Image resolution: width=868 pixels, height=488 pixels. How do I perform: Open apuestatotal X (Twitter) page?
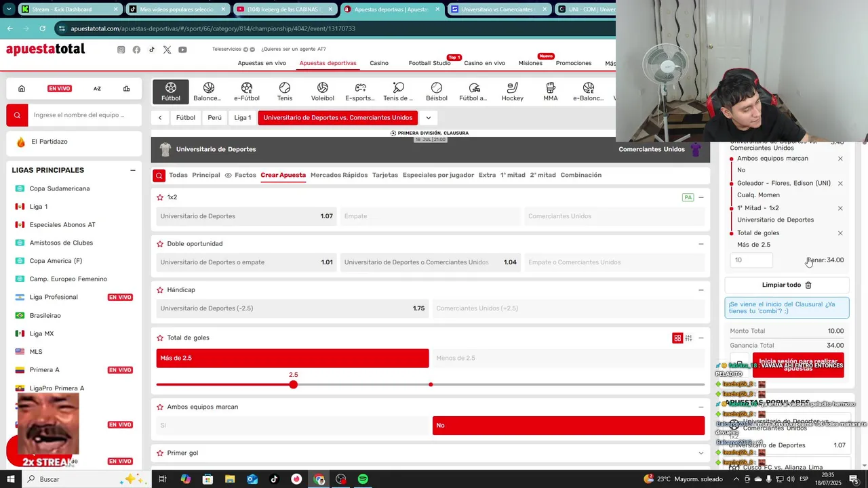[167, 49]
